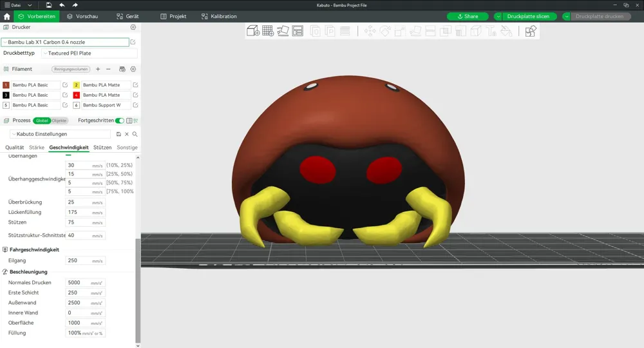This screenshot has width=644, height=348.
Task: Edit filament 2 Bambu PLA Matte preset
Action: pos(135,84)
